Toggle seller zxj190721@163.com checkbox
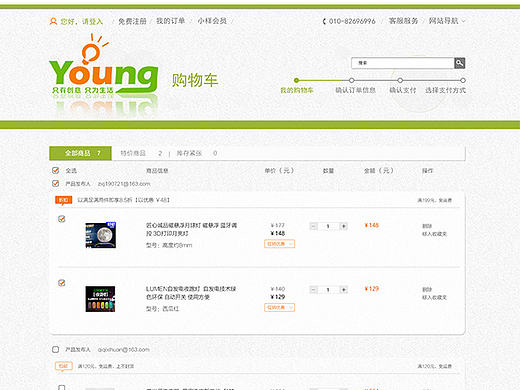520x390 pixels. point(56,184)
